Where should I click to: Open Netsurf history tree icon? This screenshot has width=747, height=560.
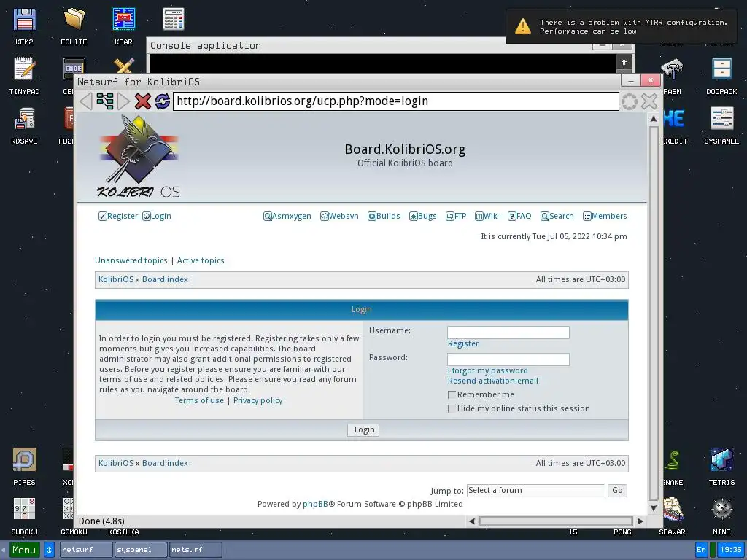tap(105, 101)
